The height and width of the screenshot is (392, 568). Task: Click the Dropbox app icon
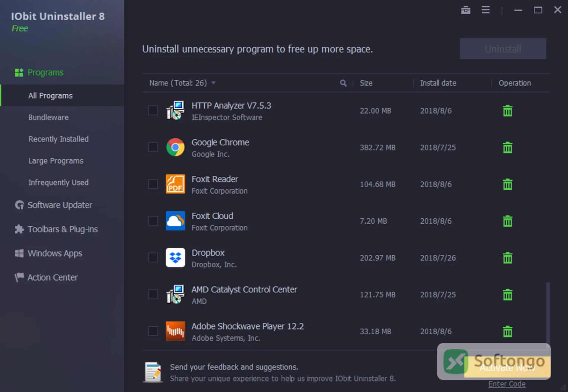175,257
